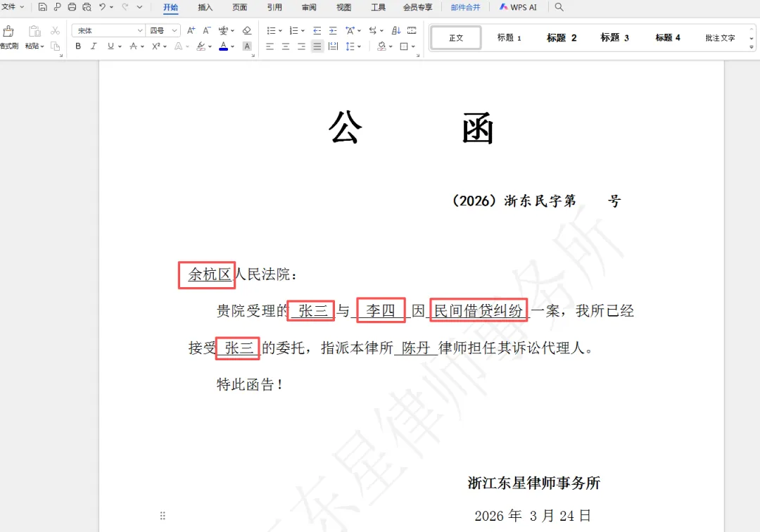The width and height of the screenshot is (760, 532).
Task: Switch to the 审阅 tab
Action: point(309,7)
